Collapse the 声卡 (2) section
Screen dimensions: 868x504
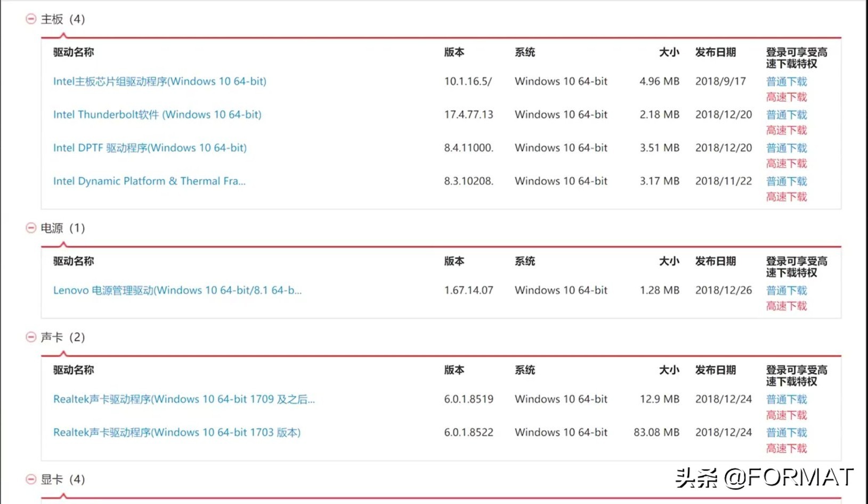31,337
